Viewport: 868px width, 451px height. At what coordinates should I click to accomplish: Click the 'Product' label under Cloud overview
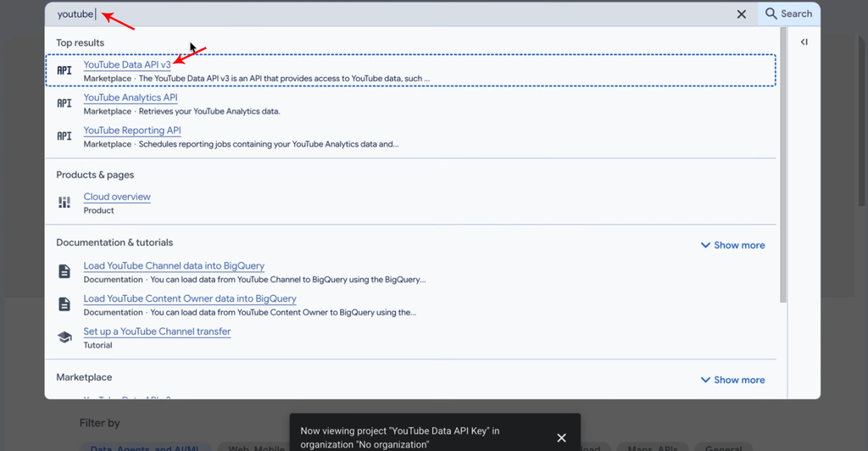(98, 211)
